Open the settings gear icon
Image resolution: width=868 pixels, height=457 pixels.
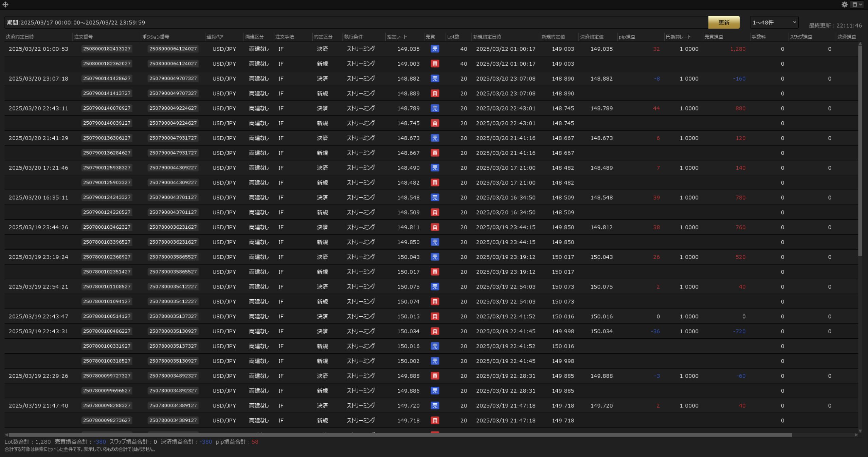coord(845,4)
